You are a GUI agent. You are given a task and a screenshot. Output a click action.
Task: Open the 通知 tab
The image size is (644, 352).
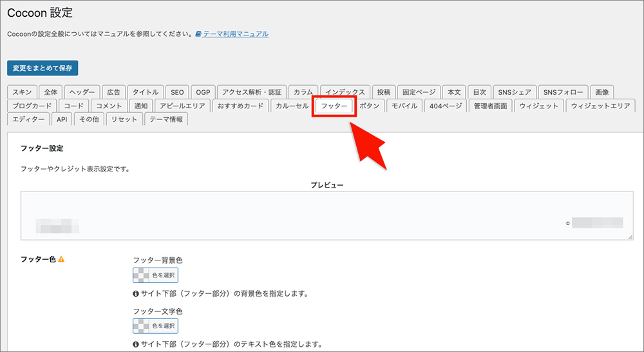[x=141, y=106]
